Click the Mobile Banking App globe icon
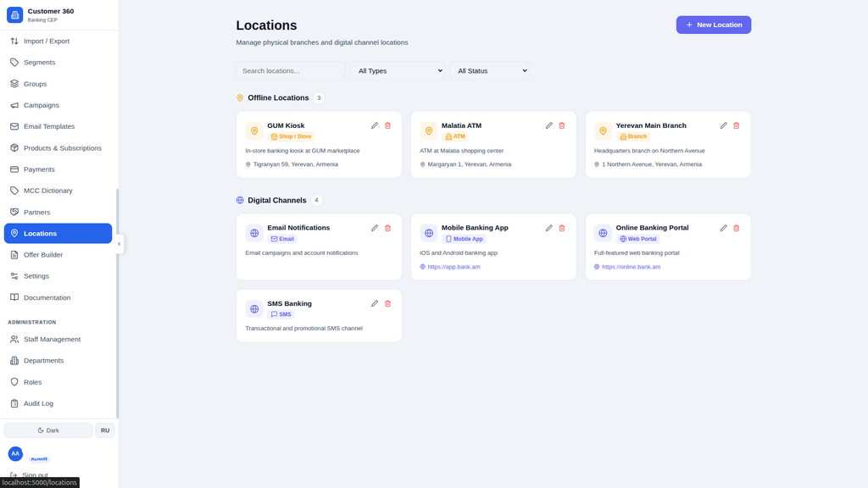The image size is (868, 488). (x=428, y=234)
